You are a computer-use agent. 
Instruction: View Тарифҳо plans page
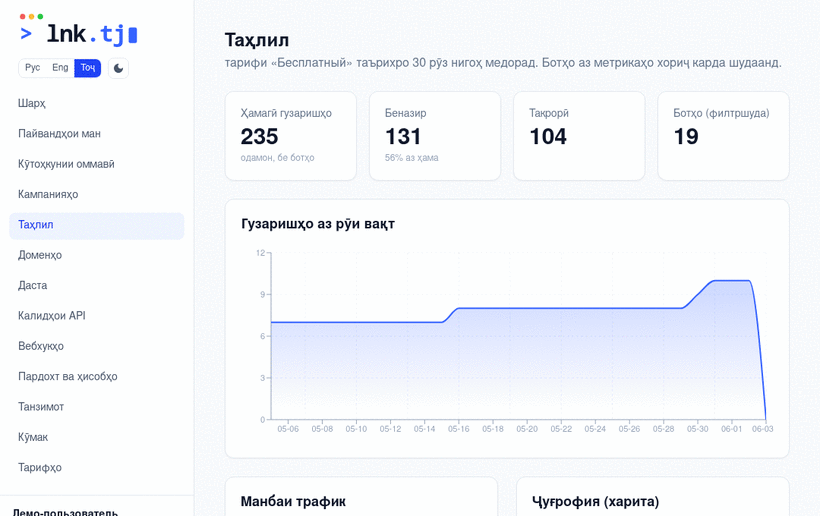coord(97,467)
